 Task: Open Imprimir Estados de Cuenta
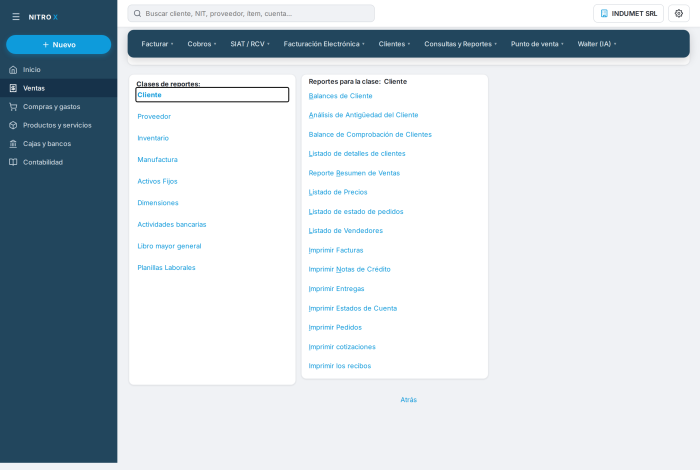pyautogui.click(x=353, y=308)
